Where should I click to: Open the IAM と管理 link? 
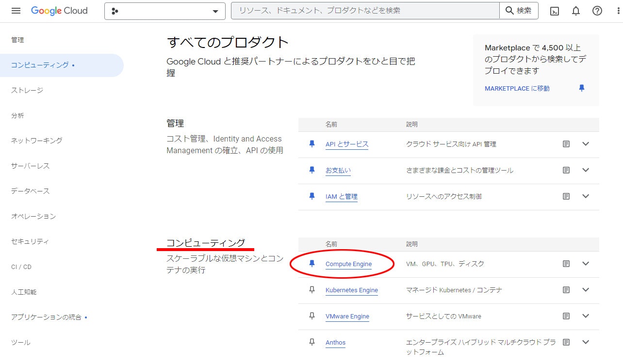click(x=342, y=196)
